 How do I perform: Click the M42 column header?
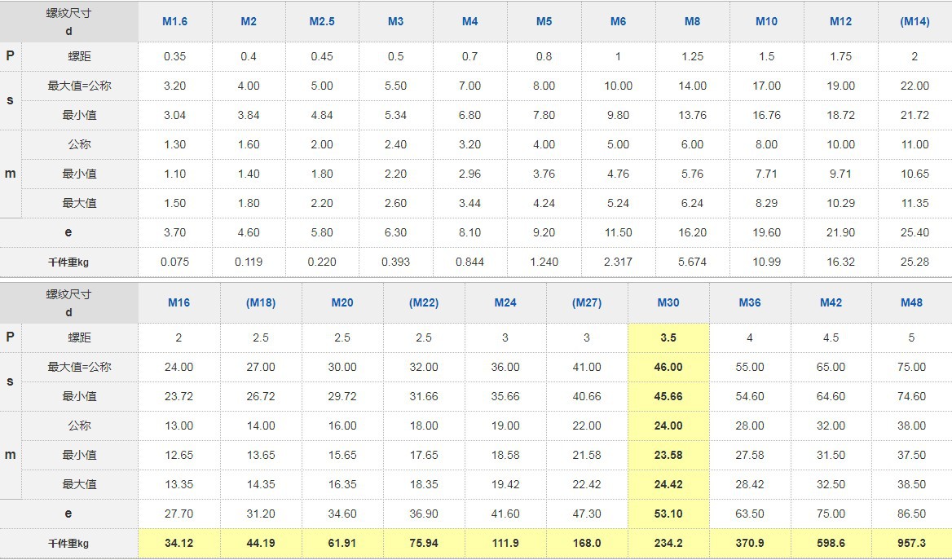pyautogui.click(x=831, y=302)
